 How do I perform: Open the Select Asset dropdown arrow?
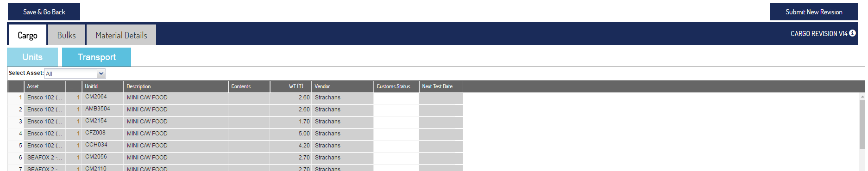tap(101, 73)
